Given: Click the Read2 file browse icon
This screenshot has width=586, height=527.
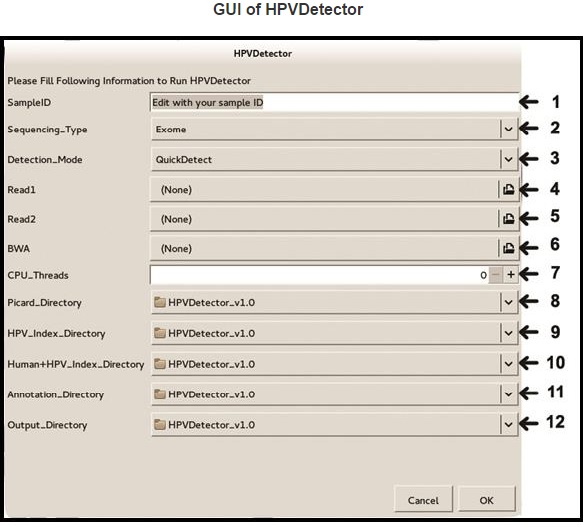Looking at the screenshot, I should point(508,219).
